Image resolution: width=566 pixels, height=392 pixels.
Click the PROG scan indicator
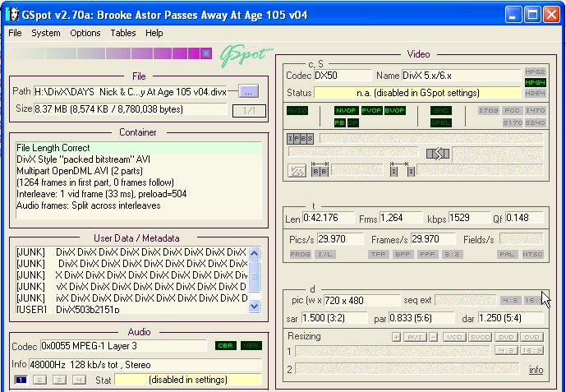point(301,254)
